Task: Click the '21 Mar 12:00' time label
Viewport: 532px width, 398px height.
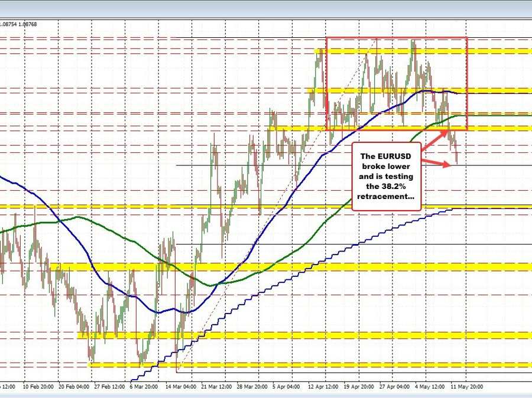Action: [216, 386]
